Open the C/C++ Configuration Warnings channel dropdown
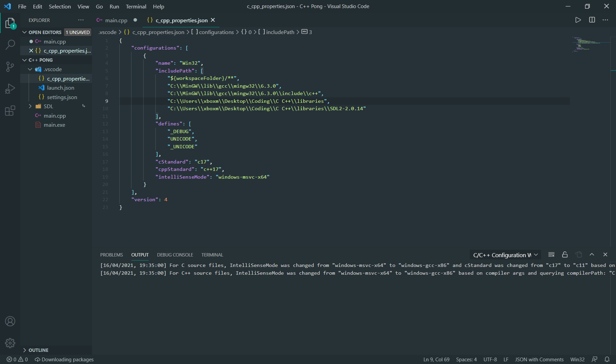The width and height of the screenshot is (616, 364). pos(505,254)
